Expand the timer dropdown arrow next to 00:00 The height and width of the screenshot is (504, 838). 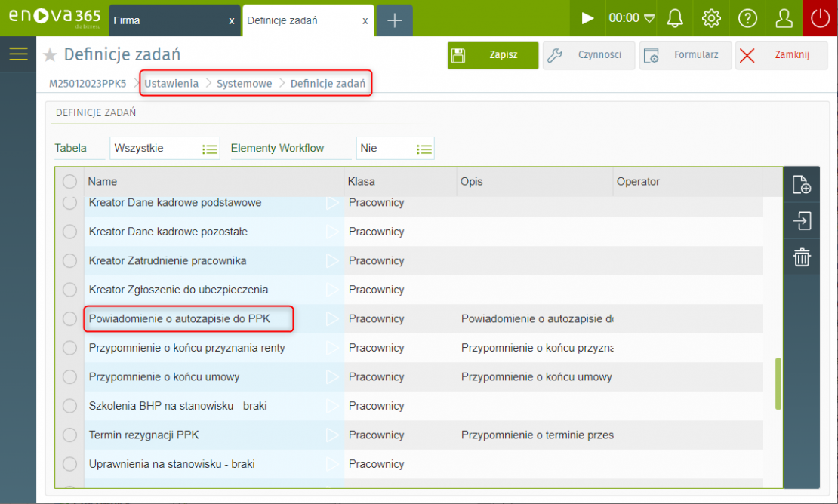pos(649,18)
